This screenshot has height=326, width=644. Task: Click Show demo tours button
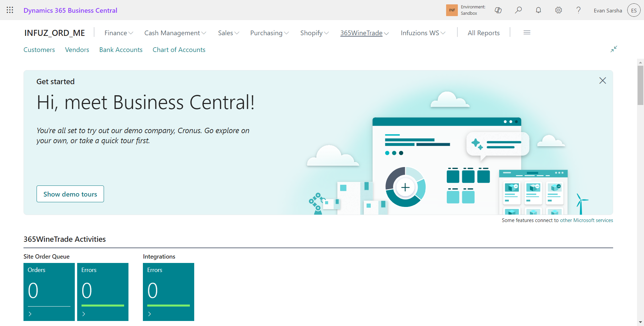70,194
